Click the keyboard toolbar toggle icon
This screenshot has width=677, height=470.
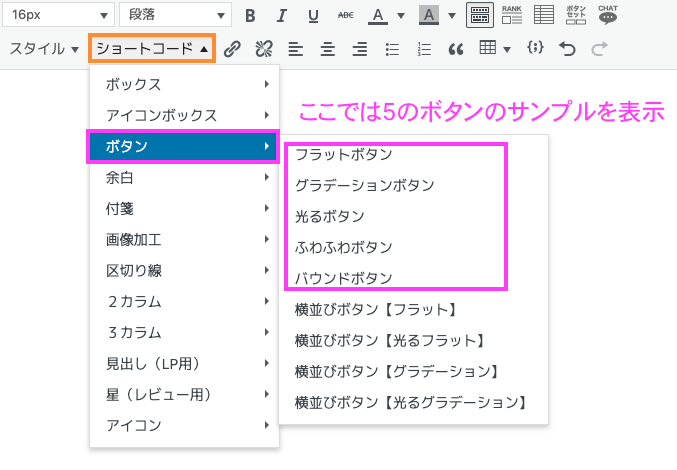480,16
